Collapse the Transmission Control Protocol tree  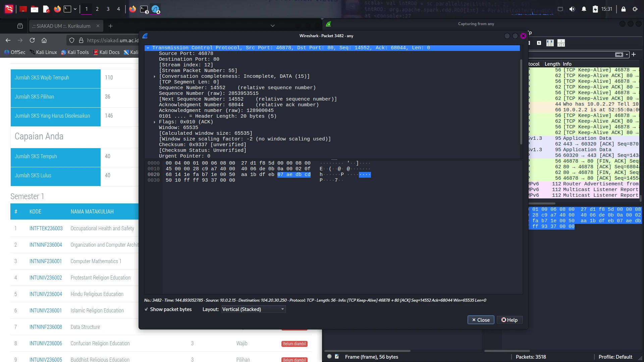(x=148, y=48)
